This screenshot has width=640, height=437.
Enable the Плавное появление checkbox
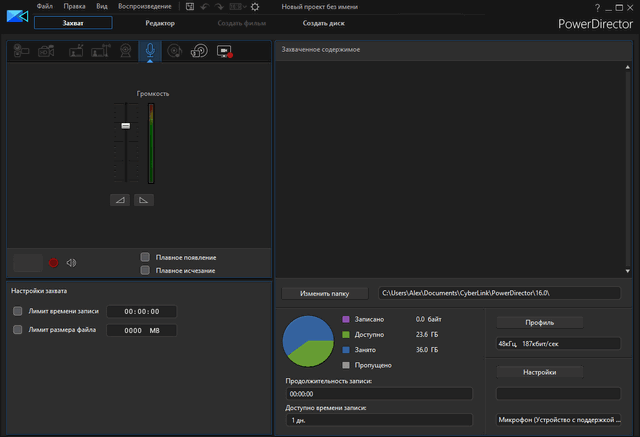tap(145, 257)
